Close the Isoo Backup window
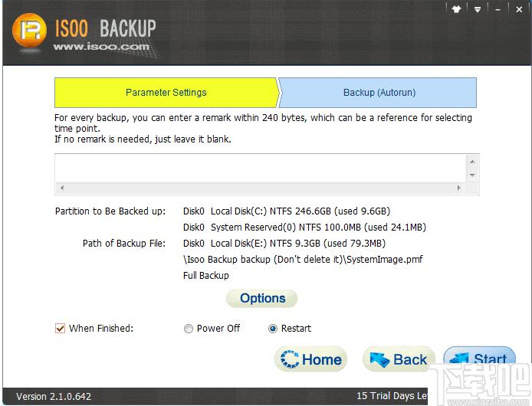 519,9
